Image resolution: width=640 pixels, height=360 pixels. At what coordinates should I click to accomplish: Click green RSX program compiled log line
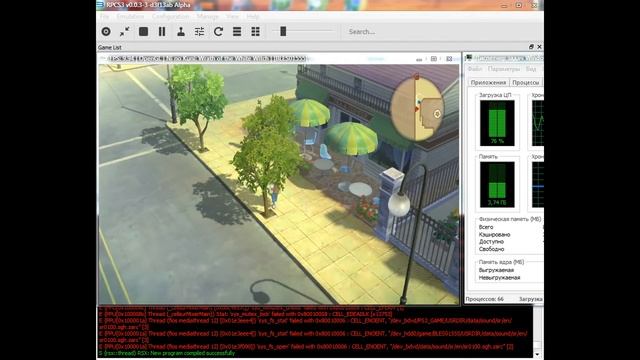click(167, 353)
